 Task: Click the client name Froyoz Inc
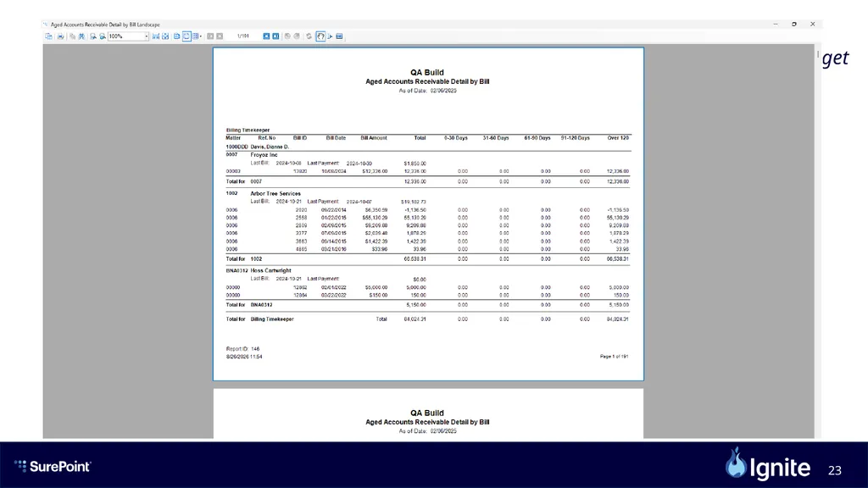click(264, 155)
